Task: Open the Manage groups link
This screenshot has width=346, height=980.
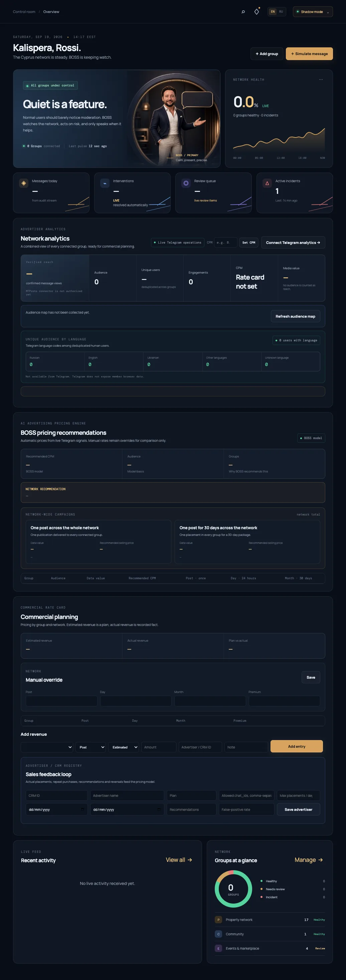Action: [x=309, y=860]
